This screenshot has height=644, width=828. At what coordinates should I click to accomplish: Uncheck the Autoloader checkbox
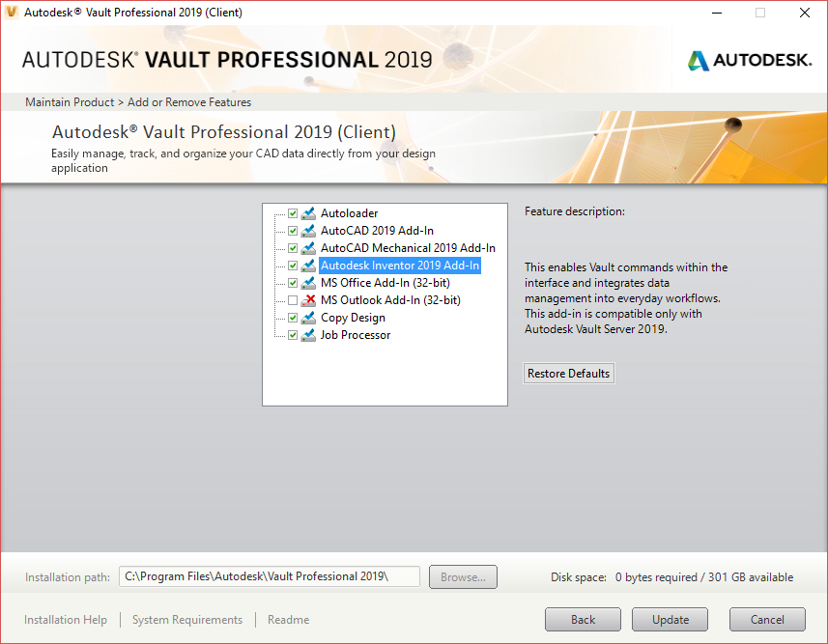293,213
